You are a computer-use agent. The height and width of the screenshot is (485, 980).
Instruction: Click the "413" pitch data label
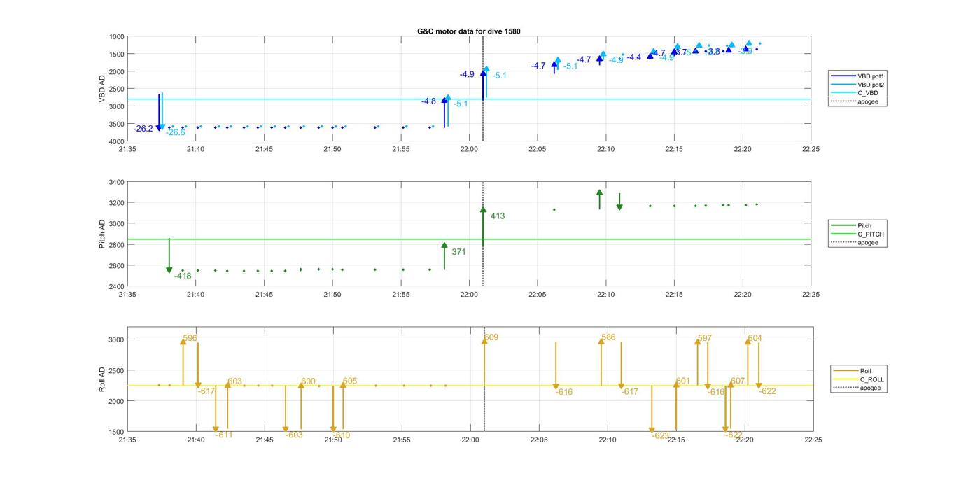(x=498, y=216)
